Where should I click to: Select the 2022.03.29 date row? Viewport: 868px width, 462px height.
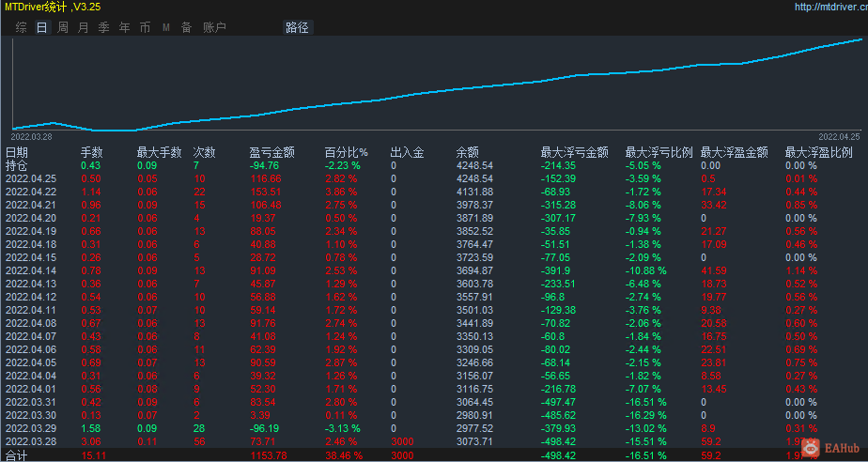coord(30,428)
